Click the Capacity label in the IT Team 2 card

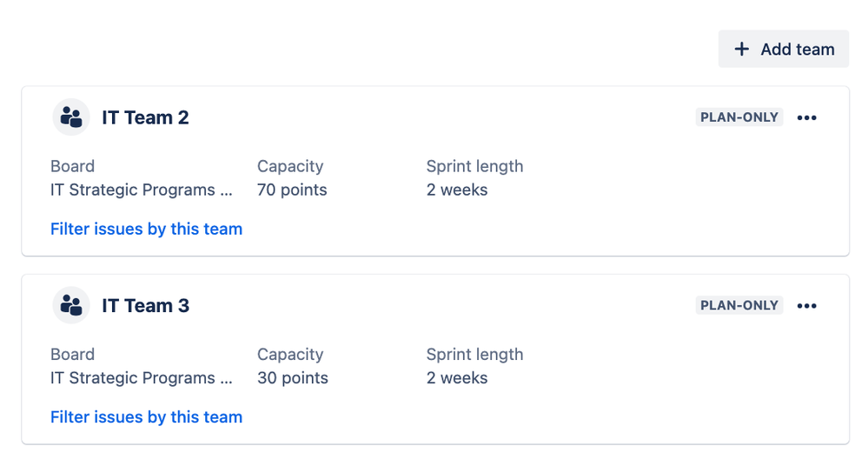point(290,166)
